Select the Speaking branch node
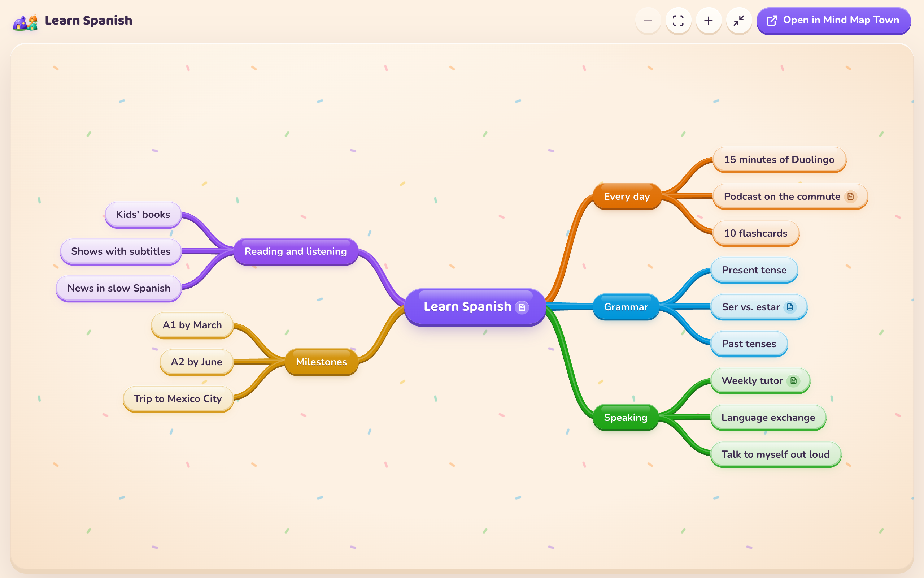The image size is (924, 578). tap(626, 418)
